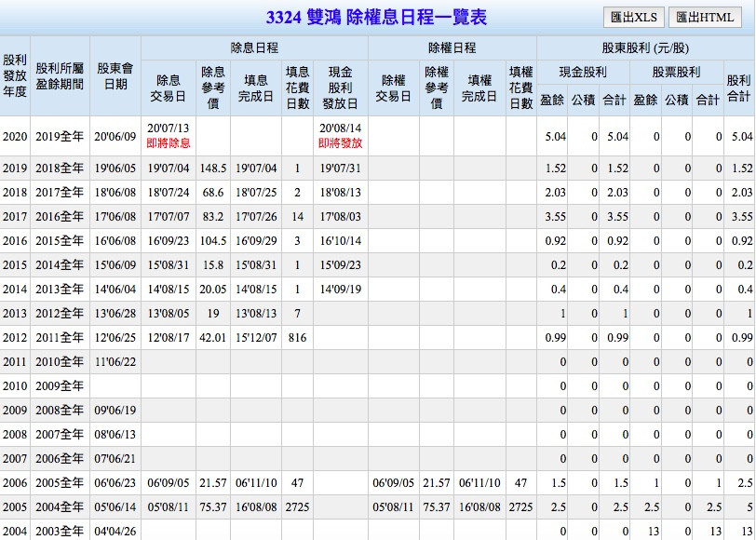The image size is (756, 540).
Task: Select the 2019 dividend reference price 148.5
Action: 213,169
